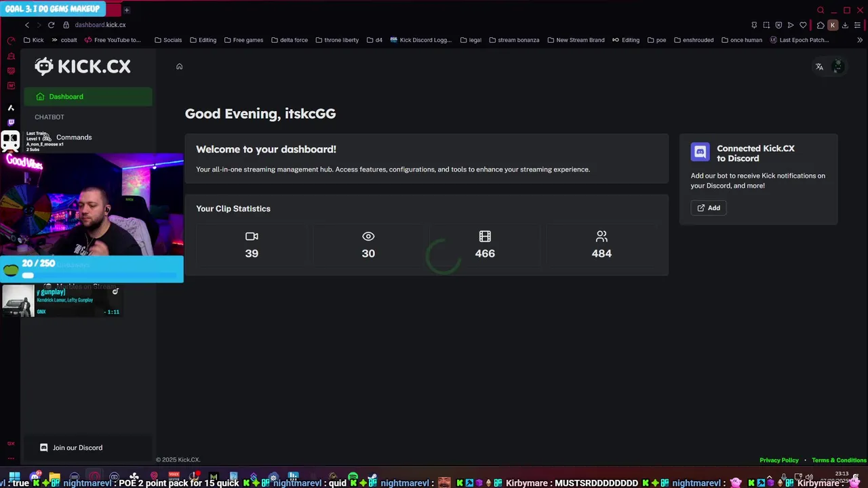
Task: Expand the stream bonanza bookmark folder
Action: tap(514, 40)
